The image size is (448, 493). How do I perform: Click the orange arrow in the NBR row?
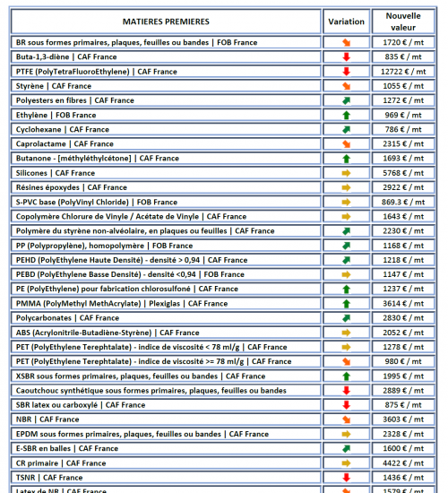point(346,419)
